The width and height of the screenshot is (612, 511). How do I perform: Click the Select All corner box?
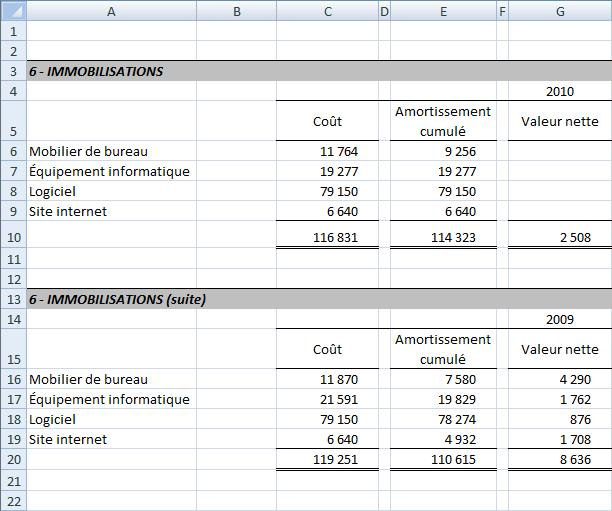12,11
